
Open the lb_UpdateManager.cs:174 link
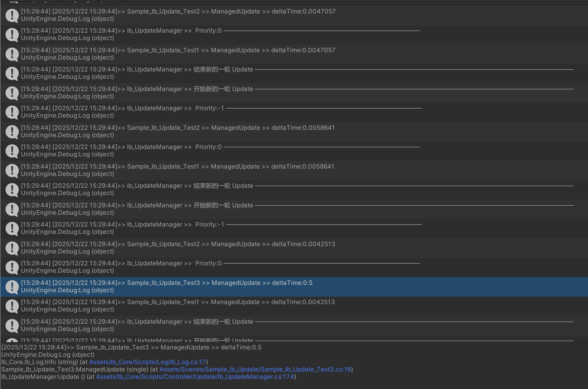point(195,376)
